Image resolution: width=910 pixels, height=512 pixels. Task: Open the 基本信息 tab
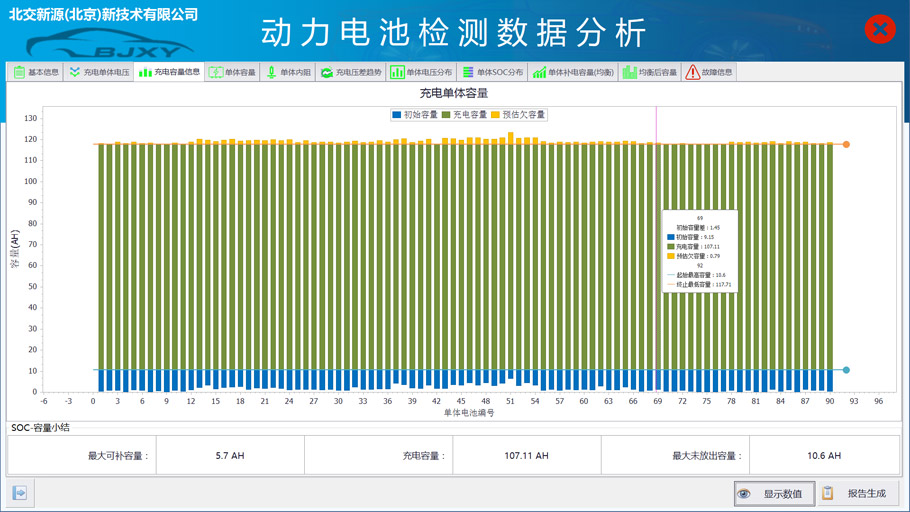click(x=36, y=72)
